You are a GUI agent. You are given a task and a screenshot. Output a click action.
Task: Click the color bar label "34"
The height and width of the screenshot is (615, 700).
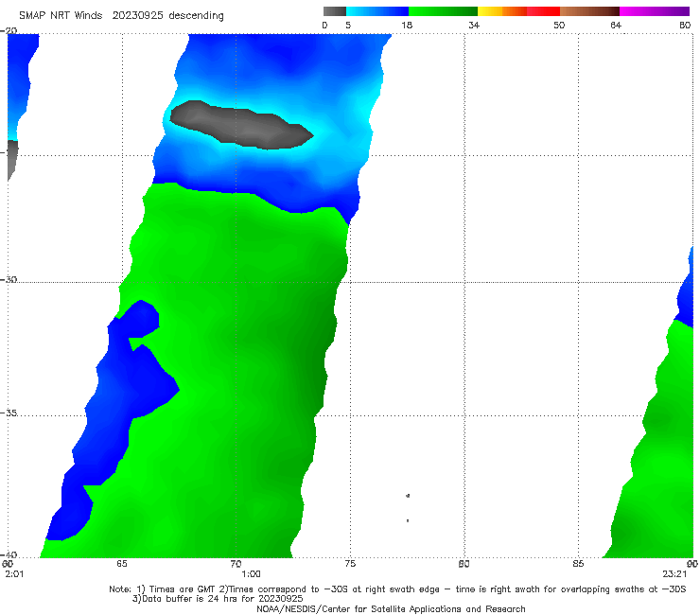[474, 25]
